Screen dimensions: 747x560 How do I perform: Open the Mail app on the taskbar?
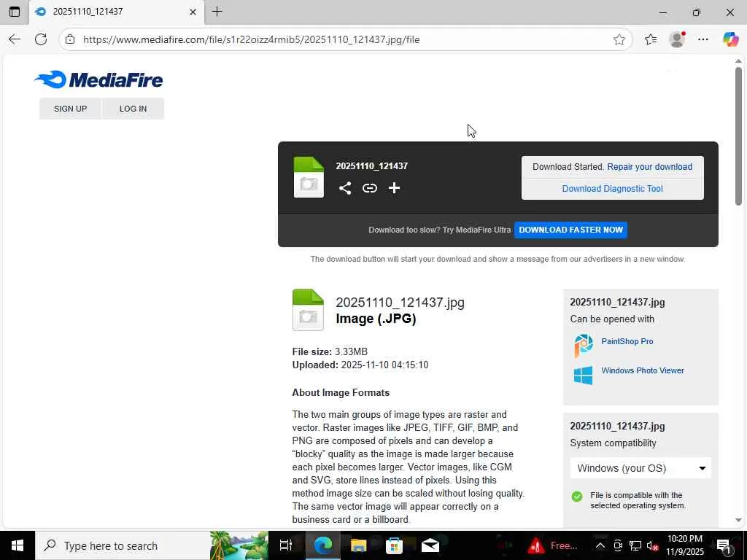click(x=430, y=545)
